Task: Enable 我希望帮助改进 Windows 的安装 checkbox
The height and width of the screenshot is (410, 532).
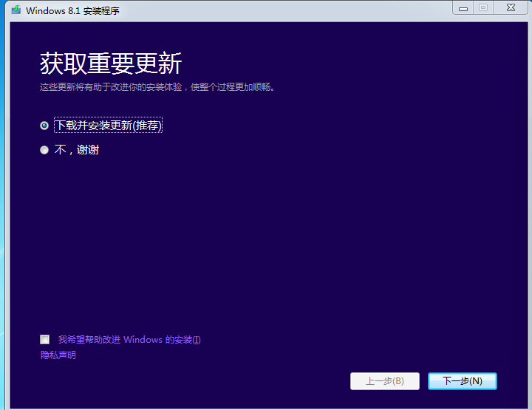Action: (45, 340)
